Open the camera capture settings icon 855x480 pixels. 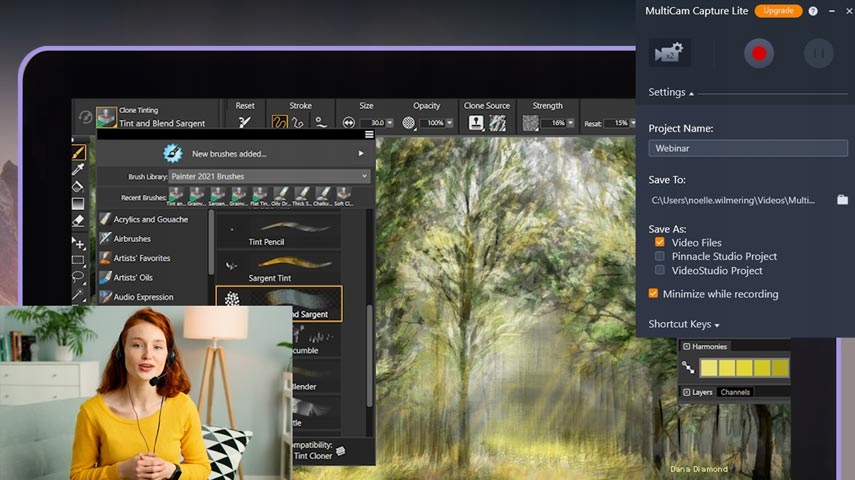coord(669,53)
